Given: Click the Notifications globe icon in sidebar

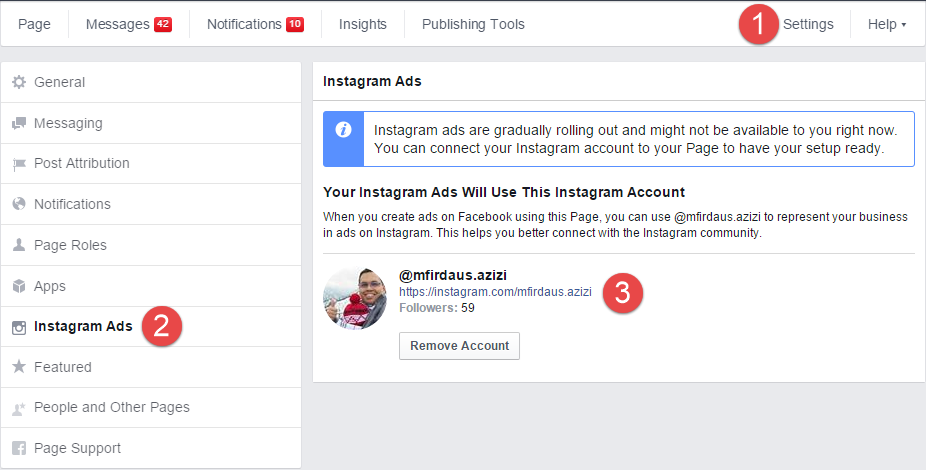Looking at the screenshot, I should pyautogui.click(x=19, y=204).
